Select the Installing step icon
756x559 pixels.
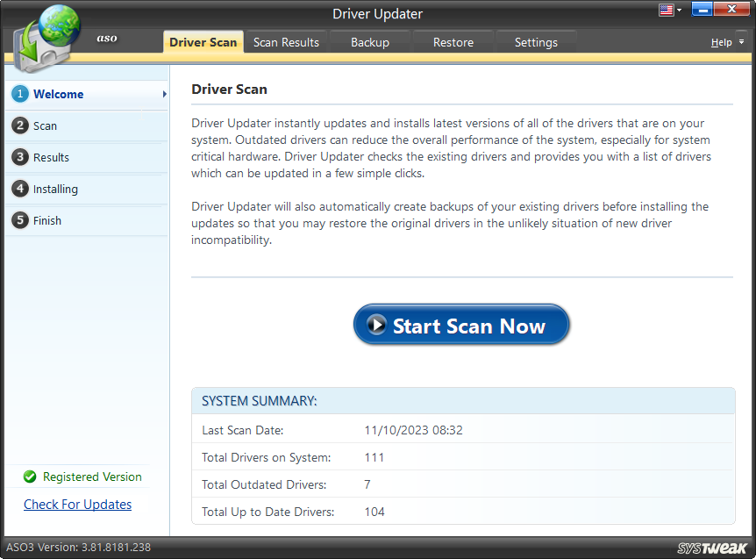pos(19,189)
